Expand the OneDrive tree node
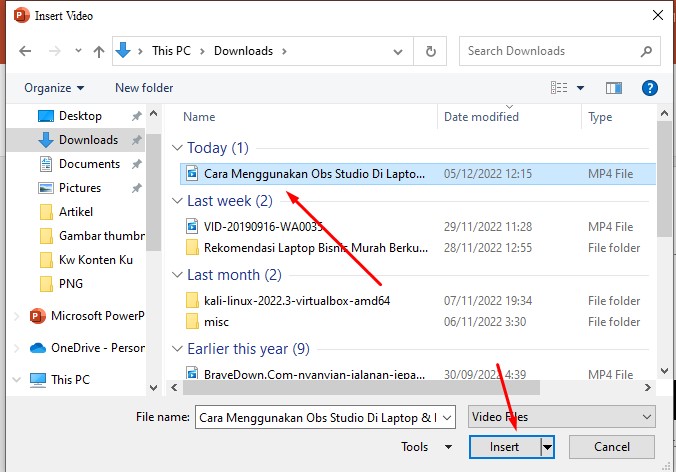Image resolution: width=676 pixels, height=472 pixels. [17, 348]
